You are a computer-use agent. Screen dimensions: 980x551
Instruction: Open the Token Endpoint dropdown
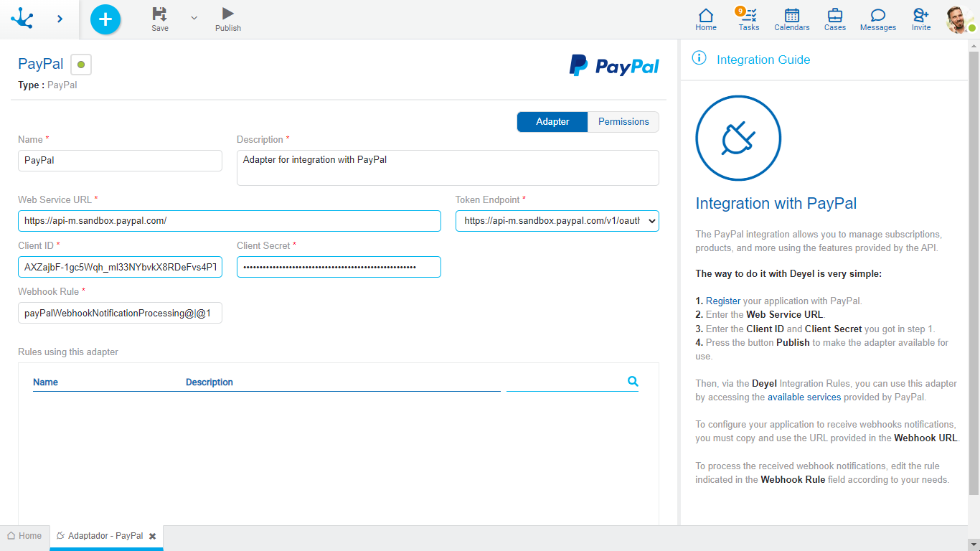[x=651, y=220]
